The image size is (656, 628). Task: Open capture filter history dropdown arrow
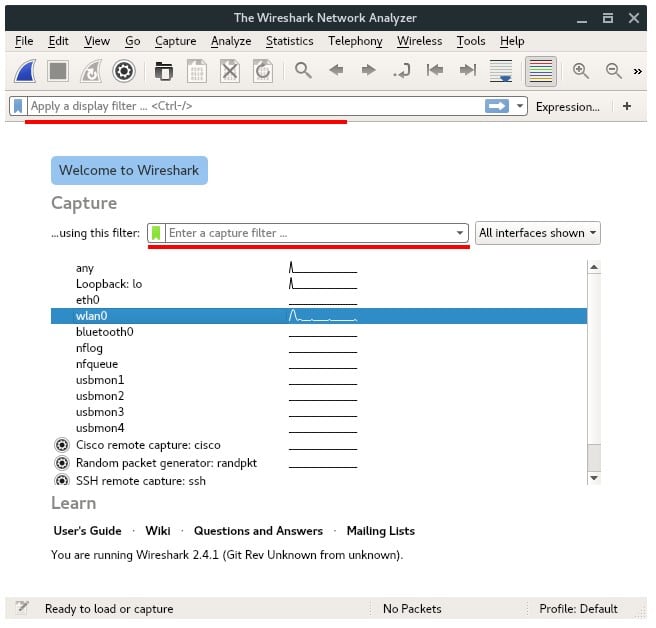tap(460, 233)
